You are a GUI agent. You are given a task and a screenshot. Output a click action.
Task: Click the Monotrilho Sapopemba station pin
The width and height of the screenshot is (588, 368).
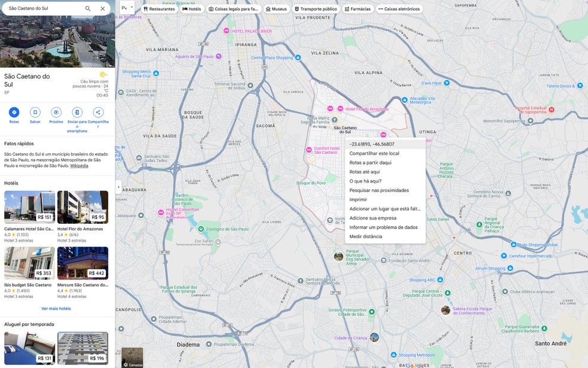coord(530,121)
